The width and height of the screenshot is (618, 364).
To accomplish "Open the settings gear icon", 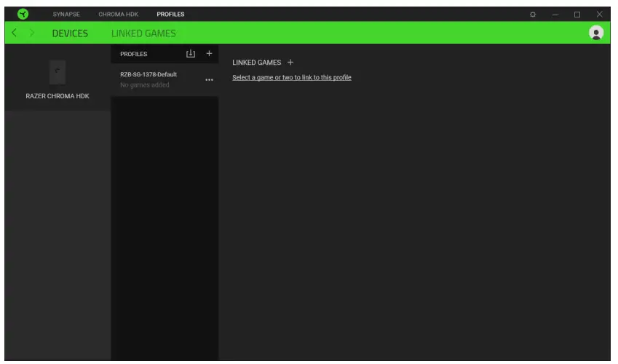I will [533, 15].
